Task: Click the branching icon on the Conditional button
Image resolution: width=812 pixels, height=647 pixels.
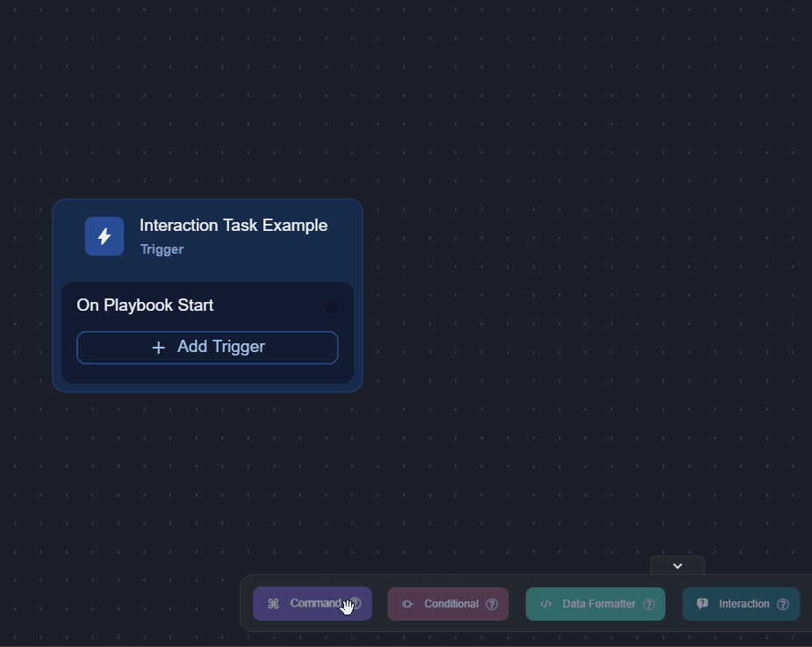Action: coord(406,603)
